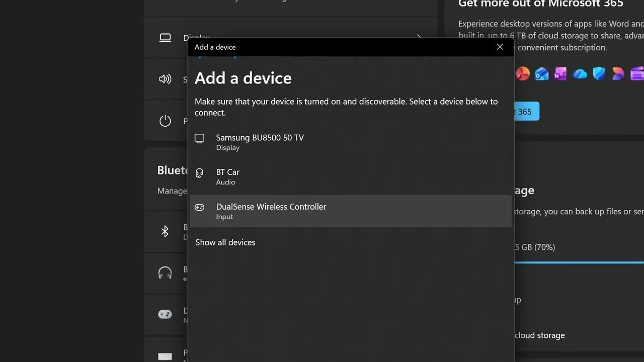
Task: Open the Outlook icon in Microsoft 365 apps
Action: tap(542, 74)
